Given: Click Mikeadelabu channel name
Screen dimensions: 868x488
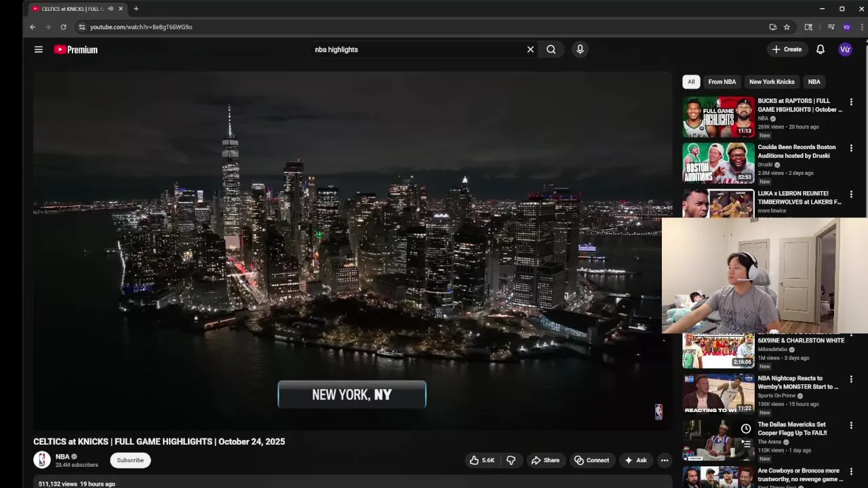Looking at the screenshot, I should (772, 350).
